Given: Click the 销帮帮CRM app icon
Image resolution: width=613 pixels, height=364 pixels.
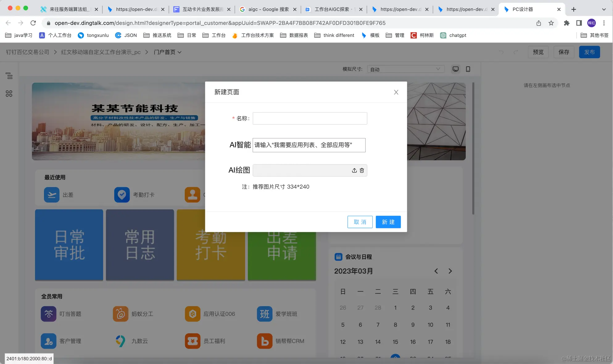Looking at the screenshot, I should 265,341.
